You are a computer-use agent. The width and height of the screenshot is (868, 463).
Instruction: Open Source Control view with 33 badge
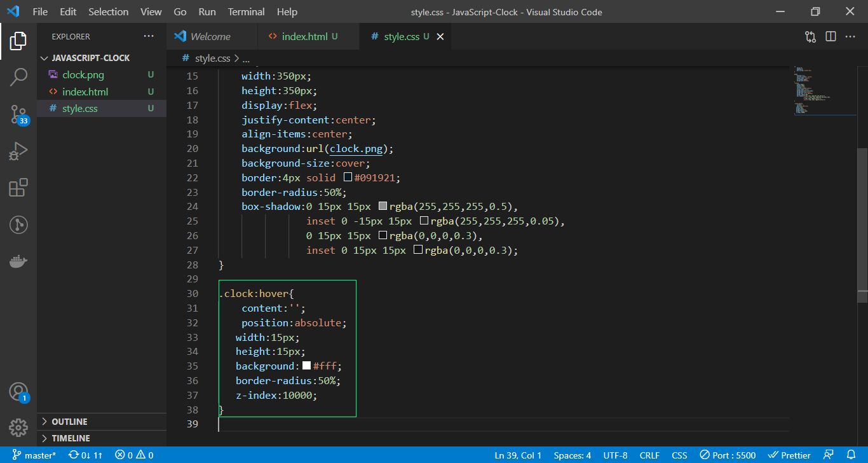pyautogui.click(x=18, y=114)
